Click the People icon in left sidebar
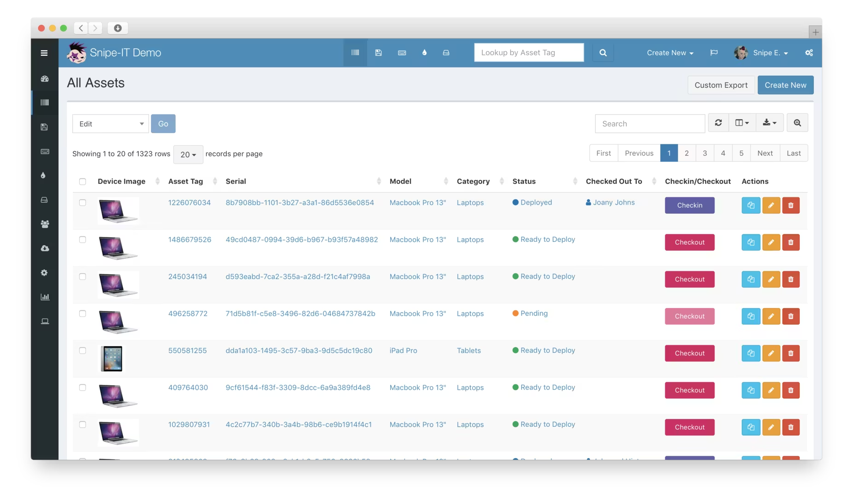 click(45, 224)
